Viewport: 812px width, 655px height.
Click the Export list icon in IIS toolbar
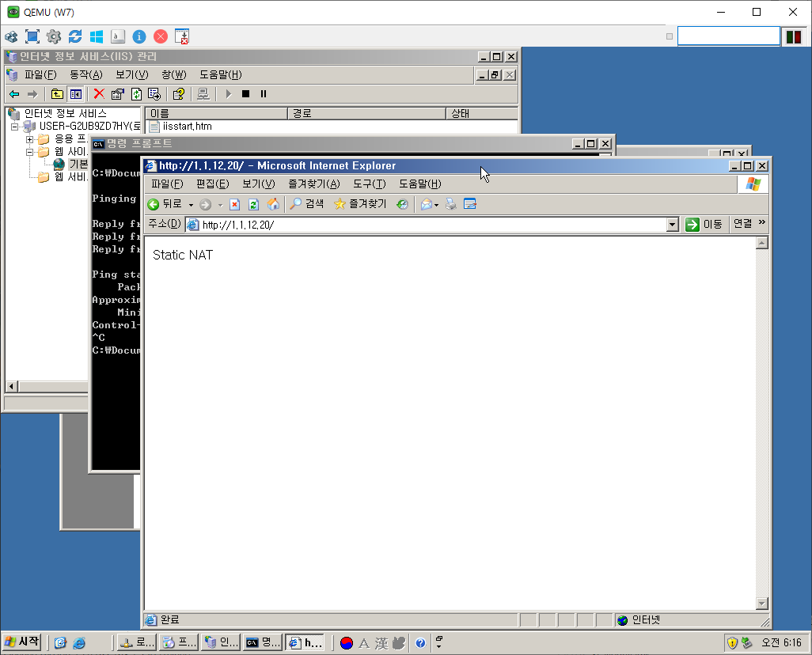(154, 93)
